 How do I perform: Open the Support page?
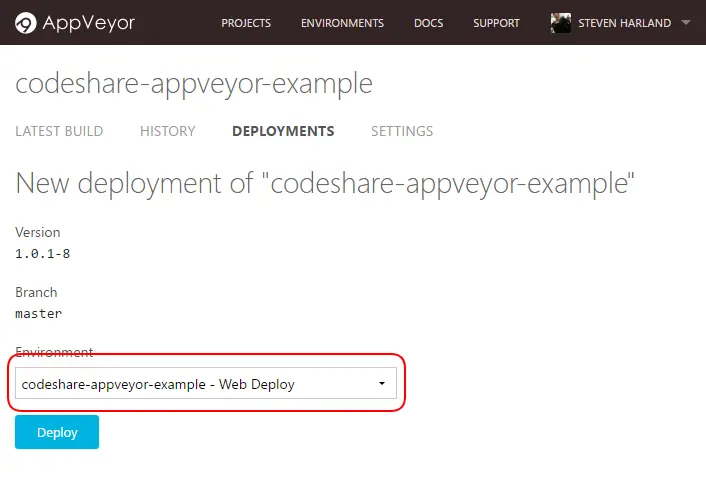coord(496,23)
